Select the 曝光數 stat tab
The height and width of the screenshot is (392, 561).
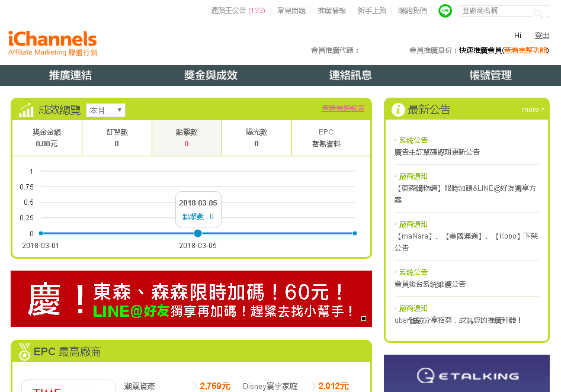[x=257, y=138]
